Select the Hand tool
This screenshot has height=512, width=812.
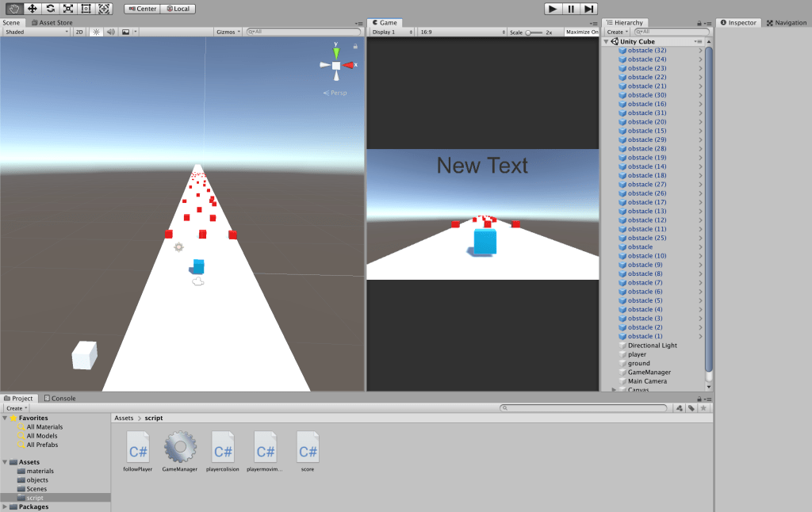[14, 9]
